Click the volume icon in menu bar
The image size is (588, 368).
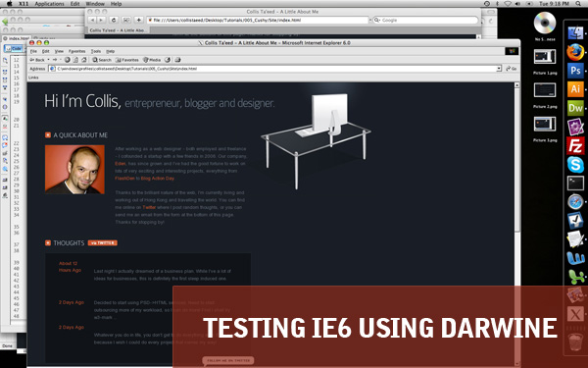tap(517, 3)
